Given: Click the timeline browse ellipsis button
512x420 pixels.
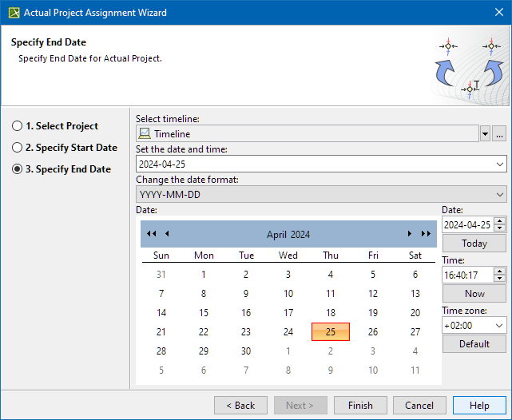Looking at the screenshot, I should 499,133.
